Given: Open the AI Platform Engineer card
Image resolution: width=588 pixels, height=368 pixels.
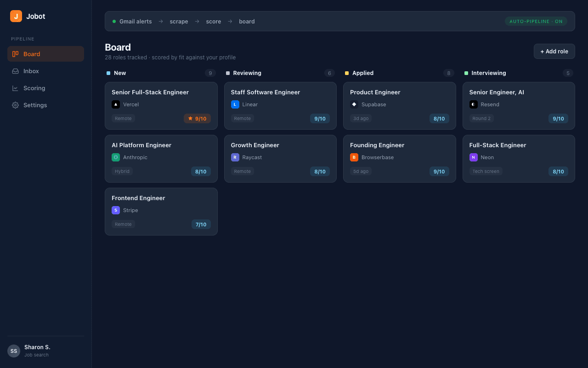Looking at the screenshot, I should [161, 159].
